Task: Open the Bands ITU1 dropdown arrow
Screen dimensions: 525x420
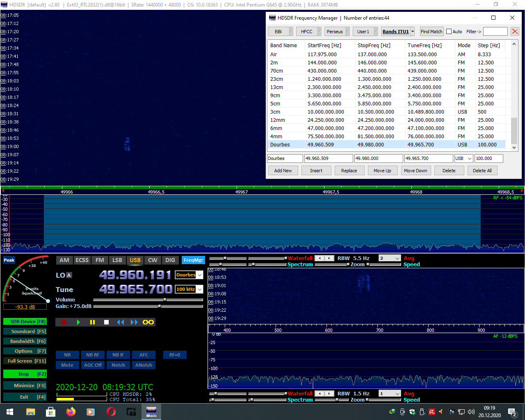Action: 413,32
